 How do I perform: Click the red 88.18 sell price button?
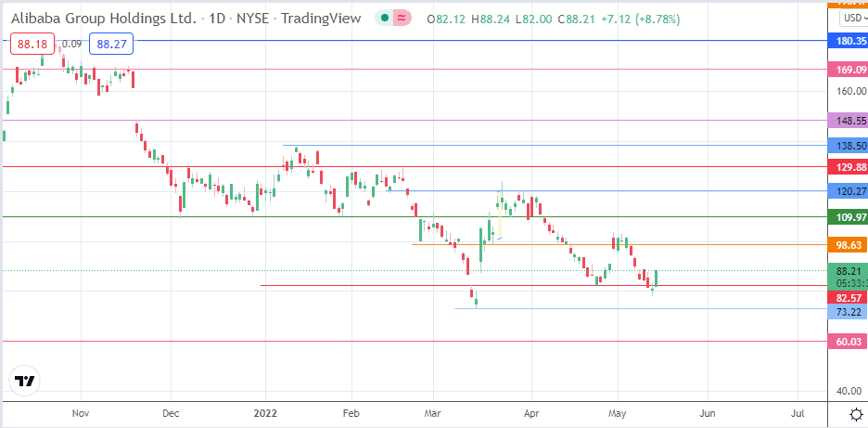(32, 44)
